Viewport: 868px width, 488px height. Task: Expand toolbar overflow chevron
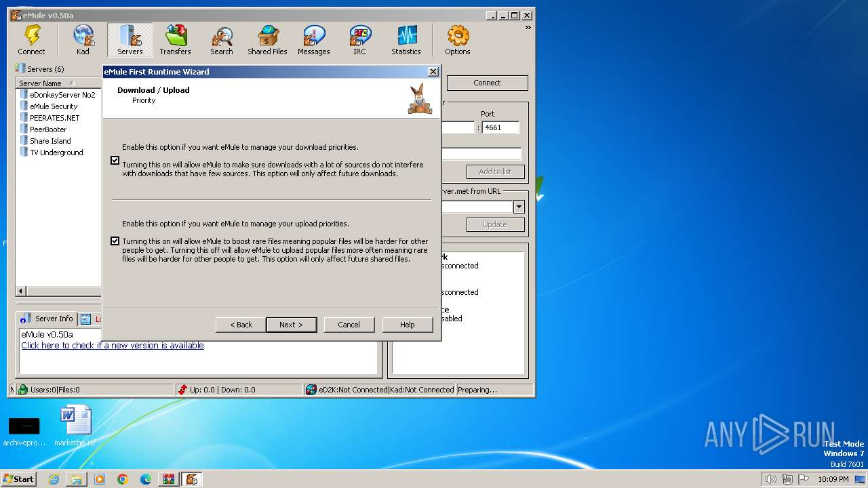point(528,28)
